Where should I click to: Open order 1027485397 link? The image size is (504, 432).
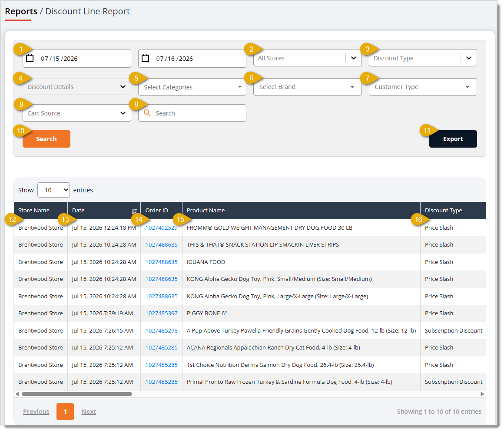[x=161, y=313]
